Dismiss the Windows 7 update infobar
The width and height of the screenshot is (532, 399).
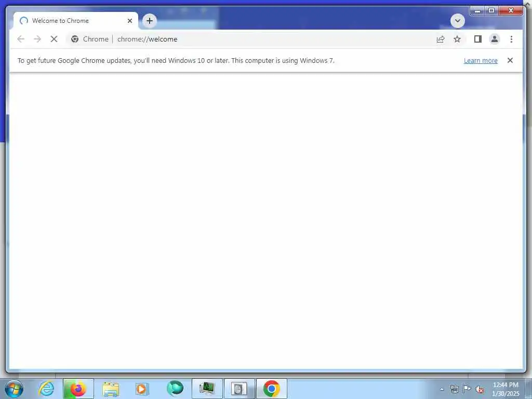click(x=510, y=60)
